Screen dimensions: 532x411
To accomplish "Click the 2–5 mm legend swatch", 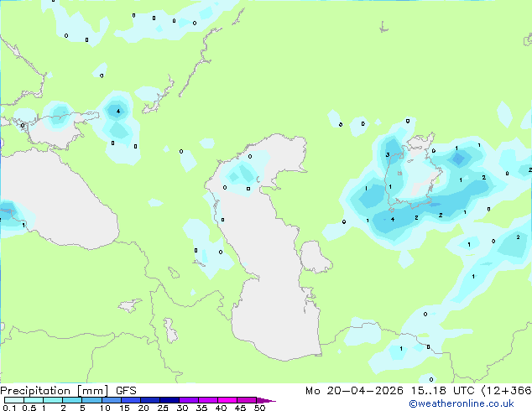I will [72, 400].
